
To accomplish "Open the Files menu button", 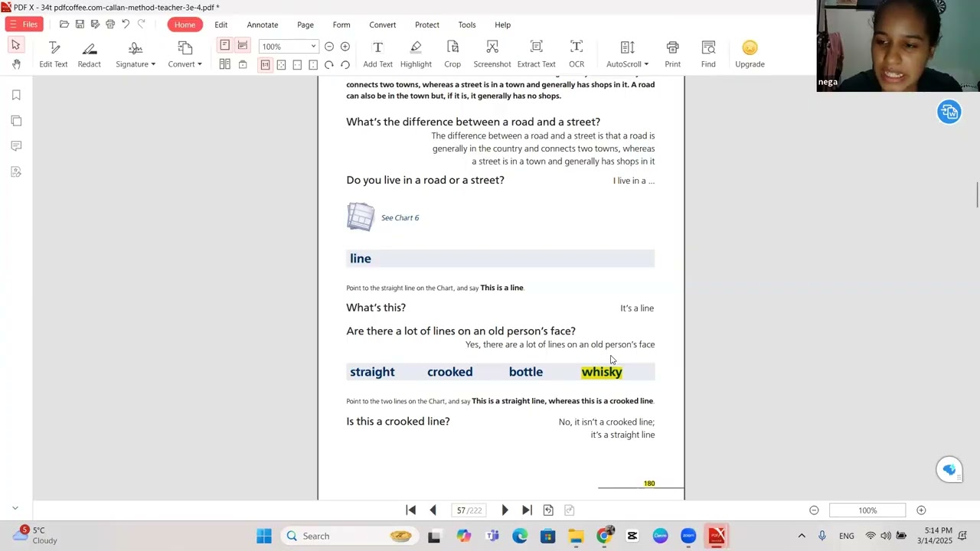I will point(24,24).
